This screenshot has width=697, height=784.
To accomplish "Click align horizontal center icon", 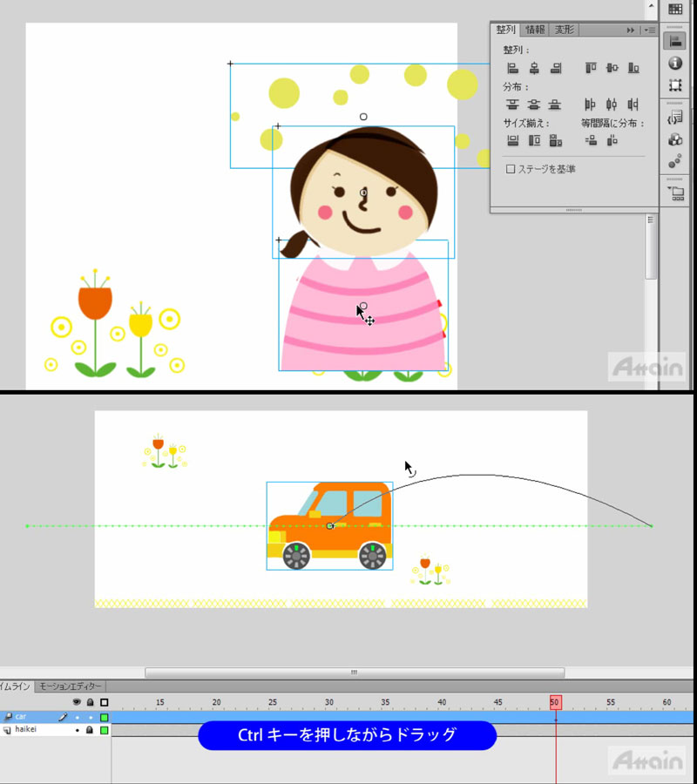I will point(534,68).
